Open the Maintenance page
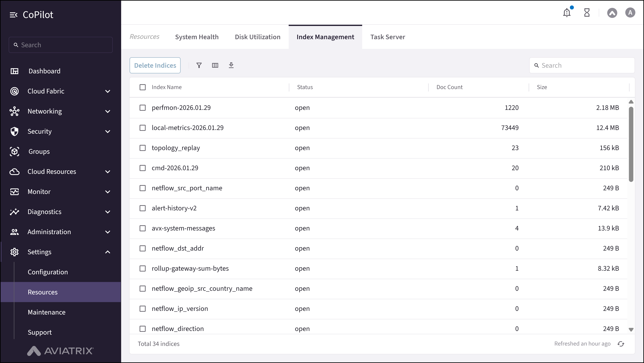644x363 pixels. [x=46, y=312]
